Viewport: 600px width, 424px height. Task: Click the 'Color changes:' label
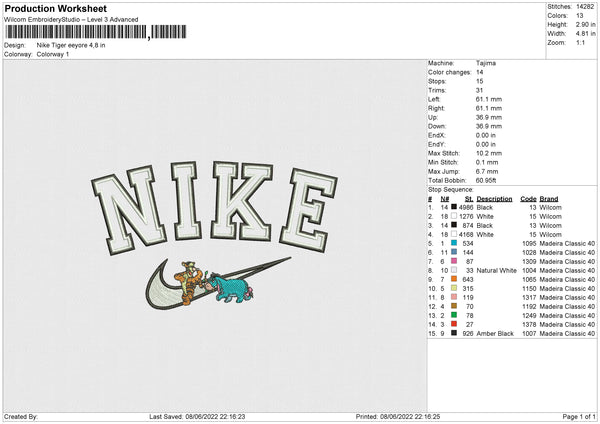coord(450,72)
